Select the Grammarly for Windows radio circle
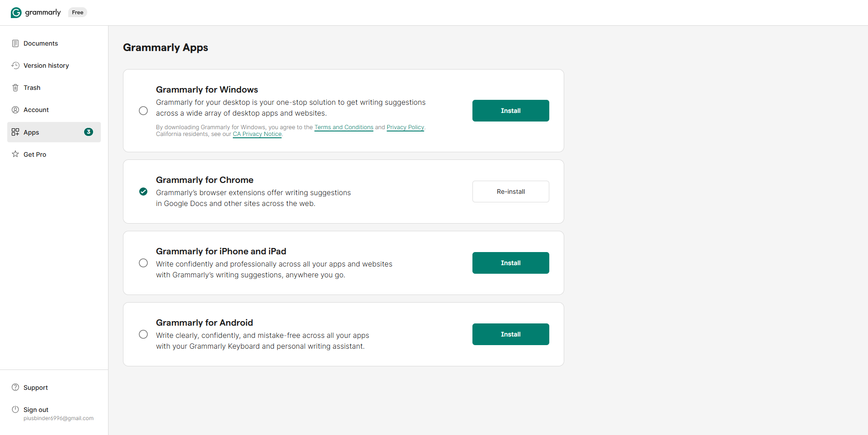 [143, 111]
